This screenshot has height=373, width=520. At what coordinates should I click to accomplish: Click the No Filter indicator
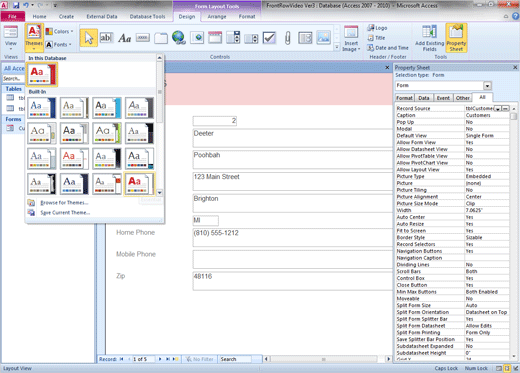click(199, 359)
